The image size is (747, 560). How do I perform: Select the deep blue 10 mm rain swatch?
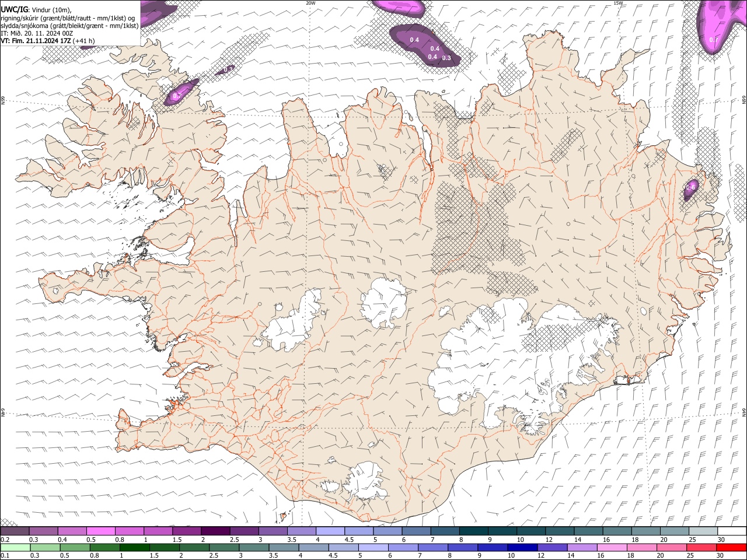coord(521,547)
